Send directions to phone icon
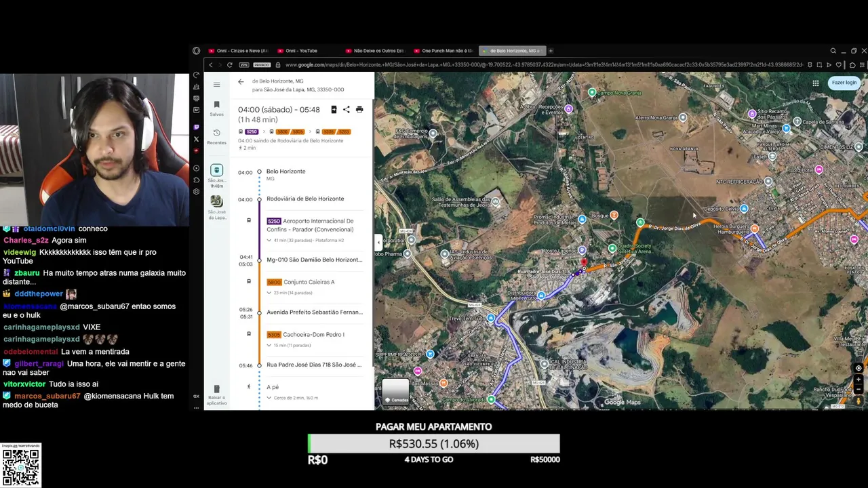868x488 pixels. point(334,110)
